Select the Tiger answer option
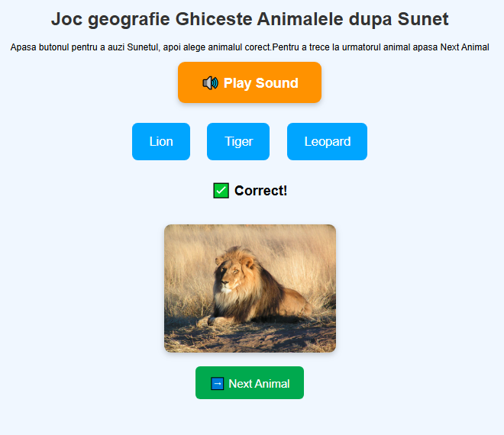 (x=238, y=141)
